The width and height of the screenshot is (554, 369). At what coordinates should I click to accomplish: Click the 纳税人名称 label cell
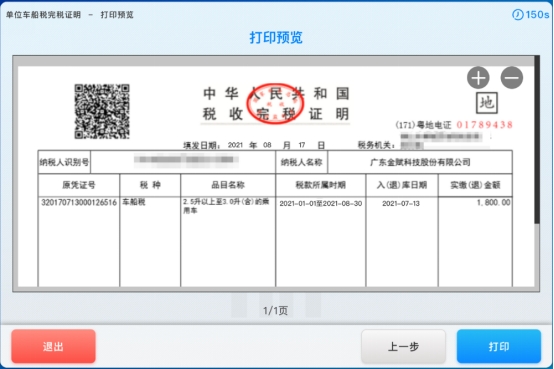click(301, 162)
